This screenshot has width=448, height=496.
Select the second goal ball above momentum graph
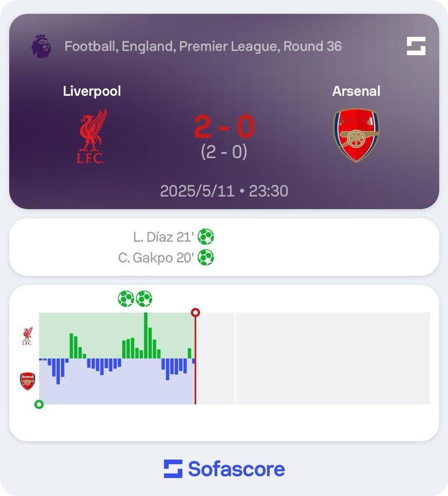[144, 299]
